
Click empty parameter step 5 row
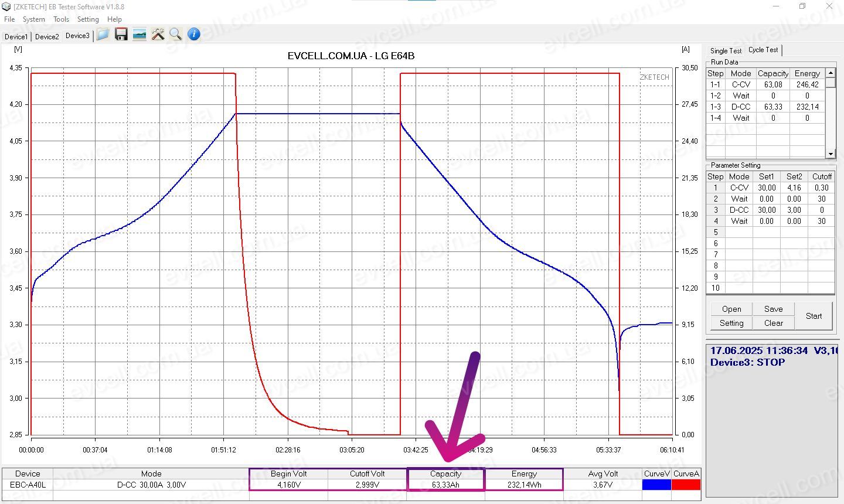point(770,232)
